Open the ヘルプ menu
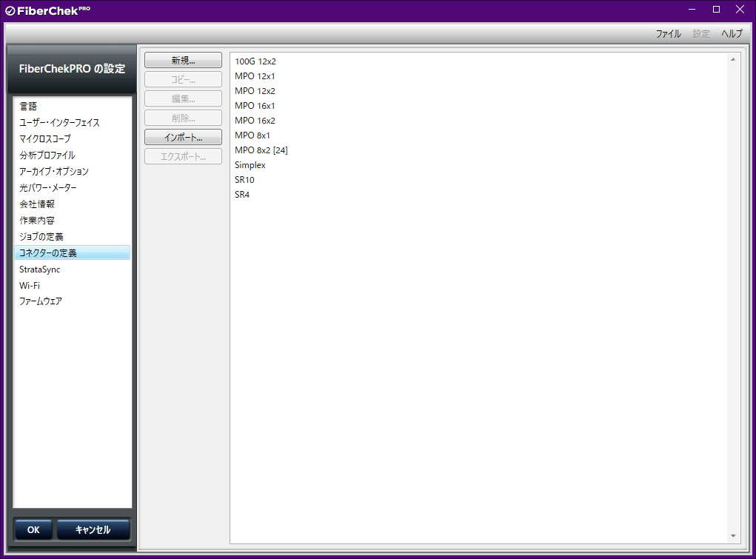This screenshot has height=559, width=756. click(732, 34)
